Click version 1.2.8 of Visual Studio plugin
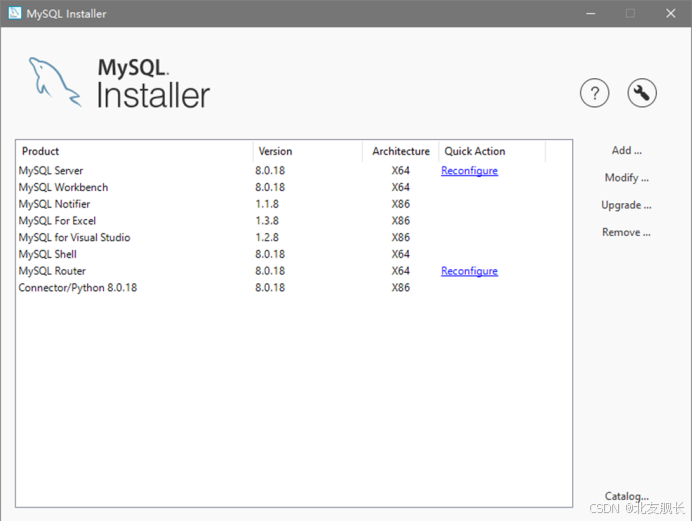Screen dimensions: 693x522 click(x=267, y=238)
